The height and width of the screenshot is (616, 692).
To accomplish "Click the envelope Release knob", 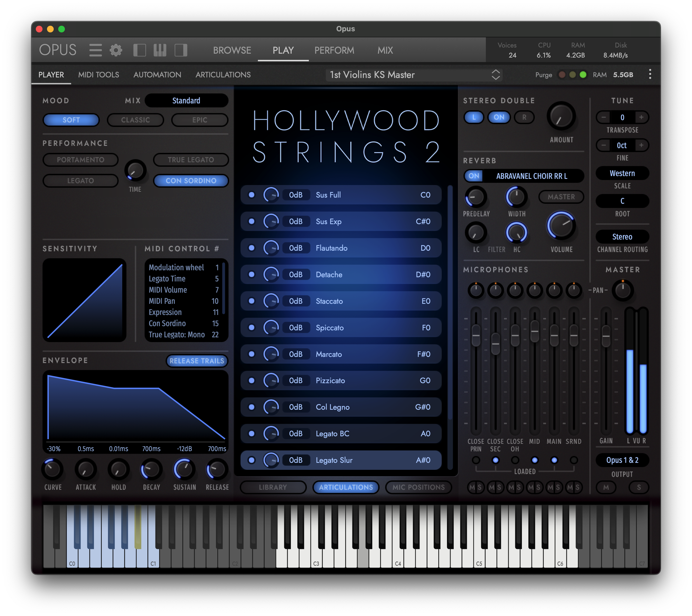I will pos(217,470).
